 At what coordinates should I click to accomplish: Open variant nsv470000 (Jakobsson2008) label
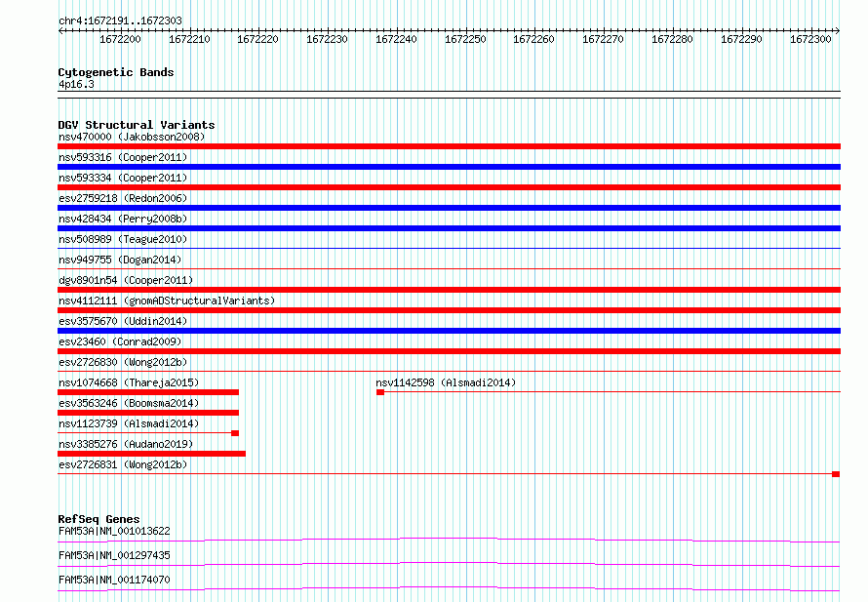[132, 137]
